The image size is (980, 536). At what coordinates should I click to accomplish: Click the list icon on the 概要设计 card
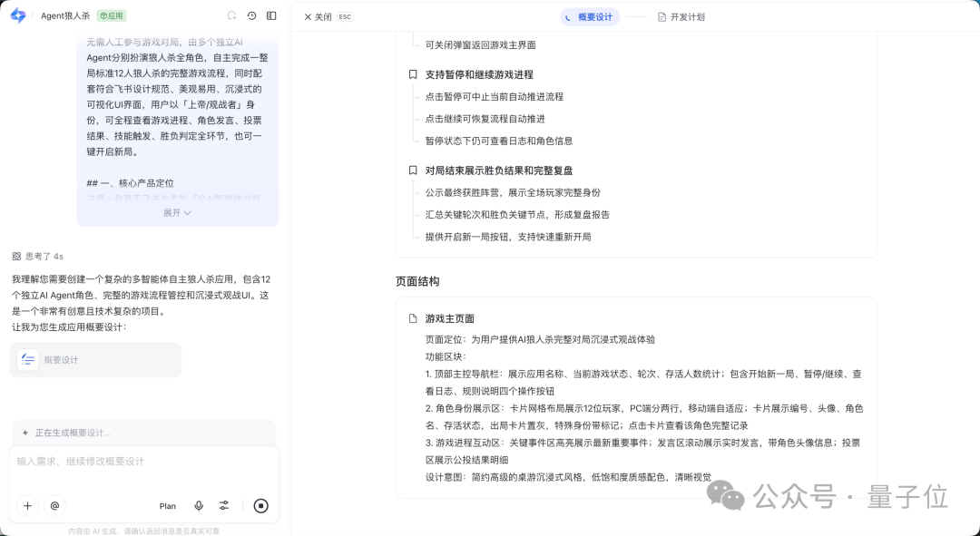[x=27, y=360]
